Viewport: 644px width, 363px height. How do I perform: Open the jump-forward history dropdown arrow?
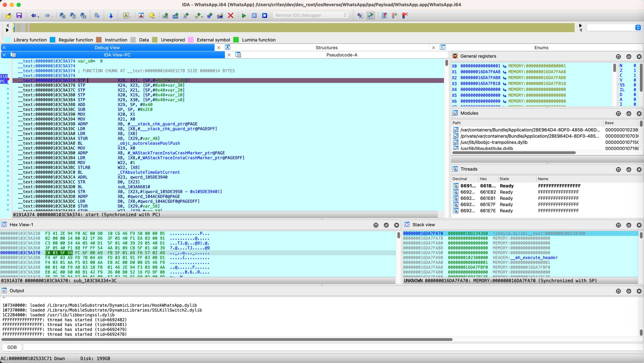52,17
